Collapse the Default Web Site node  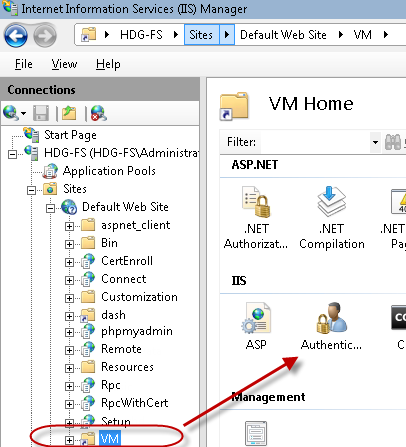(x=50, y=209)
